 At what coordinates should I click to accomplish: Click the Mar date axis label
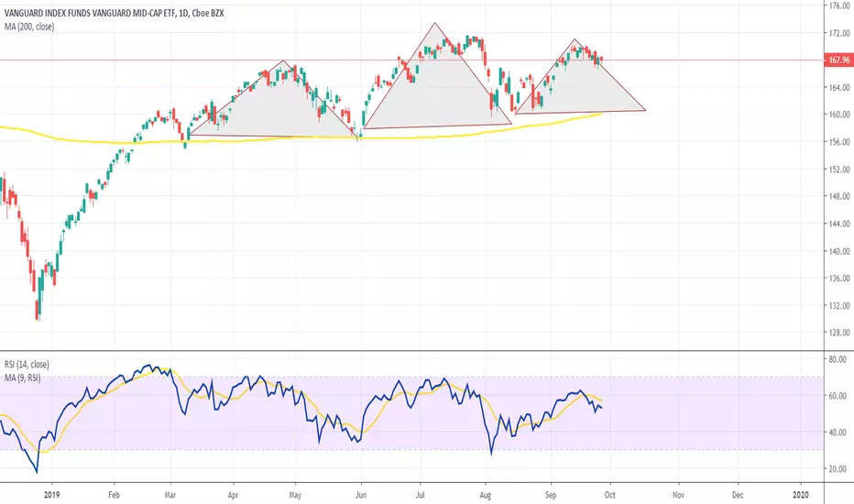tap(170, 495)
